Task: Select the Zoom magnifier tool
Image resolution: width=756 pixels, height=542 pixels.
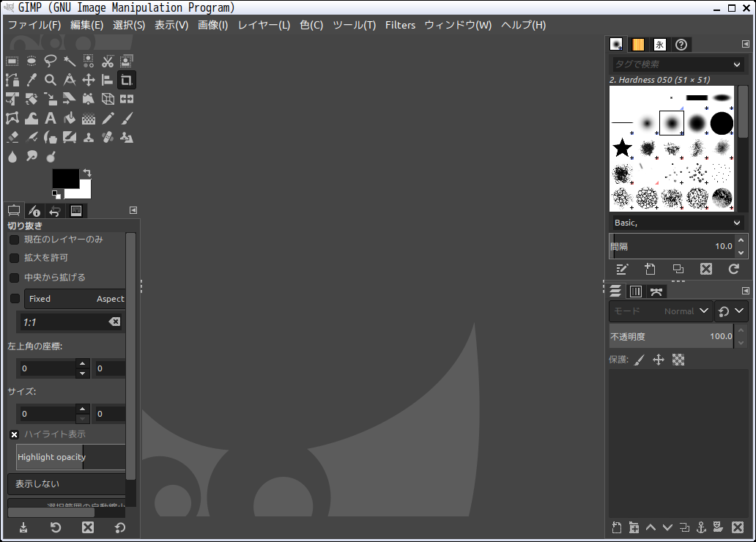Action: [x=50, y=80]
